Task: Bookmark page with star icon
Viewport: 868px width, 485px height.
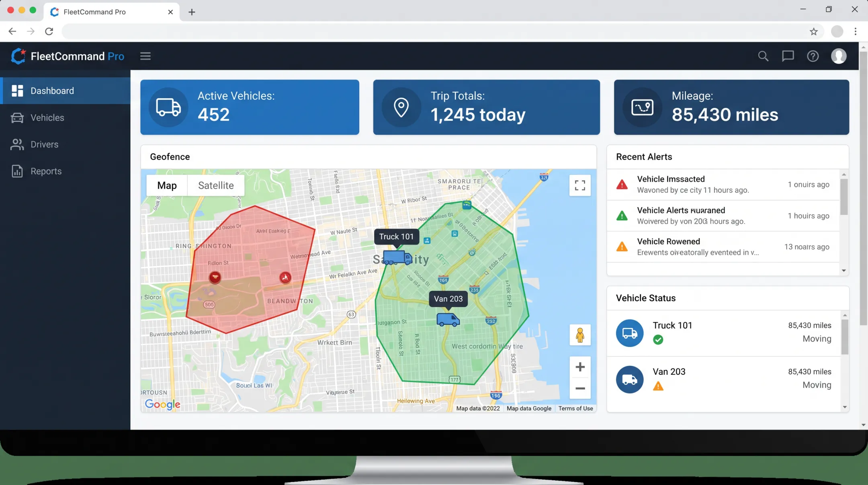Action: (x=814, y=31)
